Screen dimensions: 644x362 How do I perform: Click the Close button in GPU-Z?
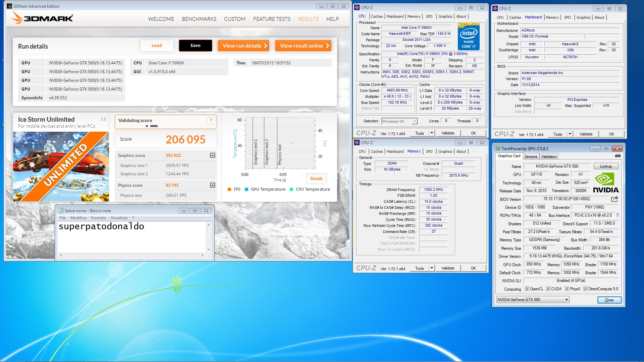(609, 300)
